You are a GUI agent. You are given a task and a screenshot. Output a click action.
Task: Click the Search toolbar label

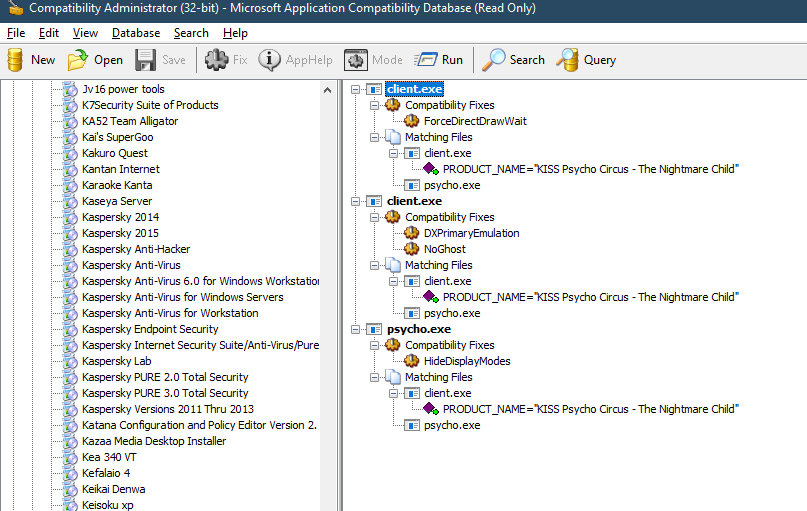coord(527,60)
